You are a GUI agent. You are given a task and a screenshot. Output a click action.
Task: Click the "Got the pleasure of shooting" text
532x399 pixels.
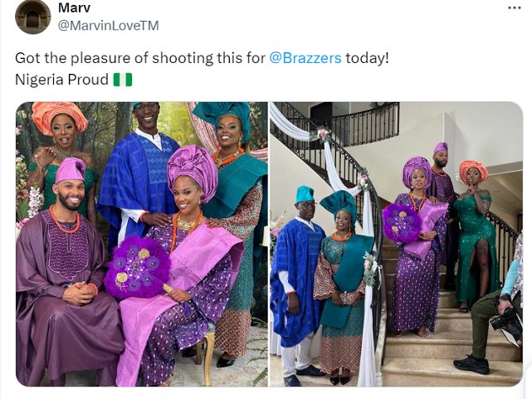pyautogui.click(x=141, y=58)
